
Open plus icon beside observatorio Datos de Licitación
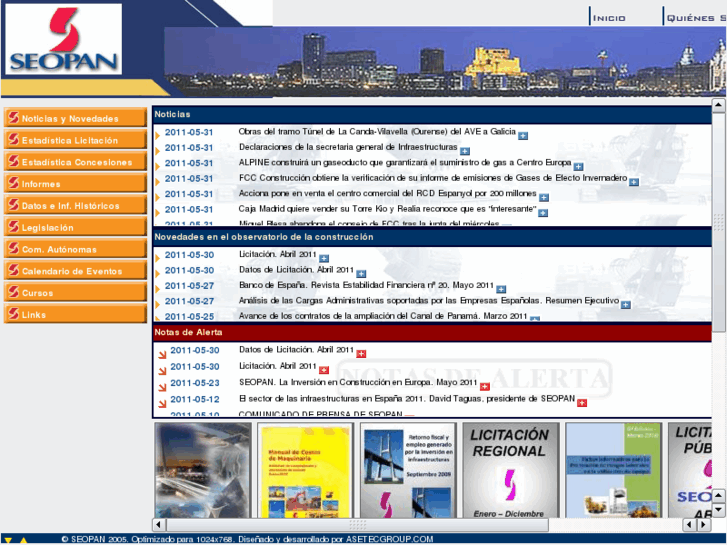click(x=361, y=274)
